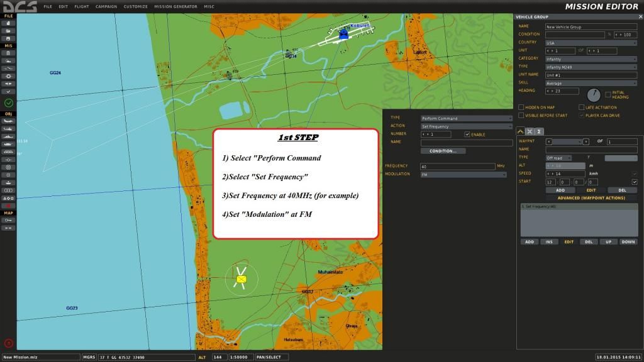Image resolution: width=644 pixels, height=362 pixels.
Task: Click the red exit icon at bottom left
Action: [8, 343]
